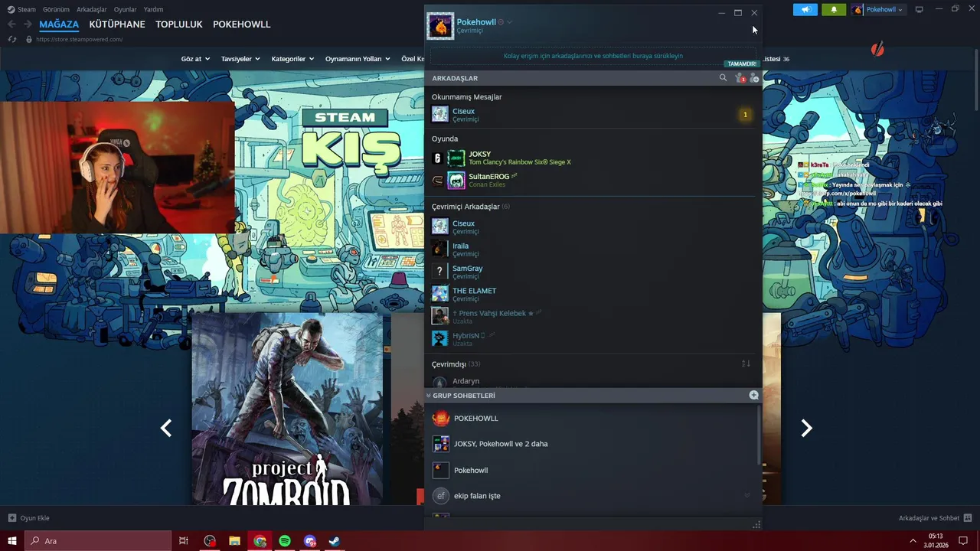Dismiss the hint with TAMAMDIR! button
Image resolution: width=980 pixels, height=551 pixels.
[x=741, y=64]
